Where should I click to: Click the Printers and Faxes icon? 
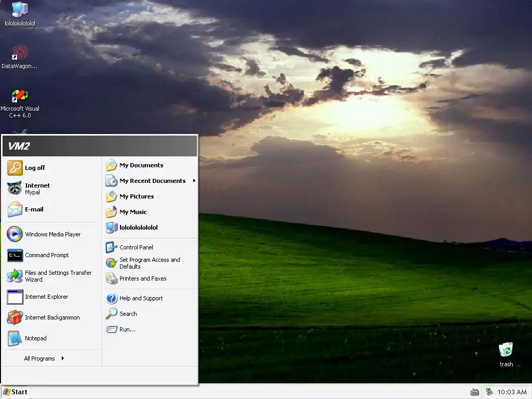click(111, 278)
